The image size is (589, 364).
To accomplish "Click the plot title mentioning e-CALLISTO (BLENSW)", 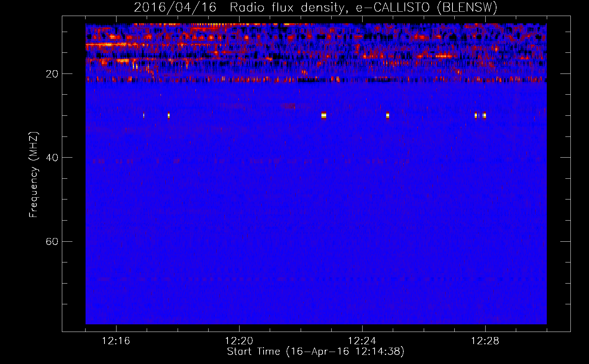I will pyautogui.click(x=316, y=7).
